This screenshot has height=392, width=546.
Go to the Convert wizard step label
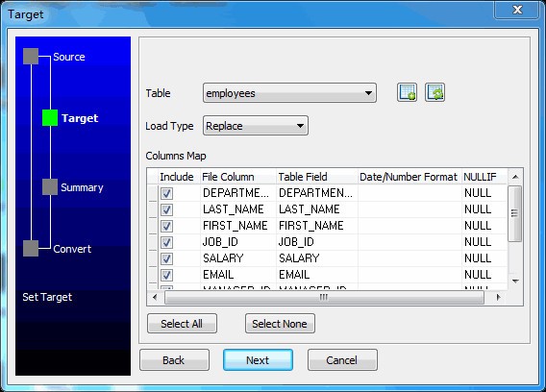(72, 249)
